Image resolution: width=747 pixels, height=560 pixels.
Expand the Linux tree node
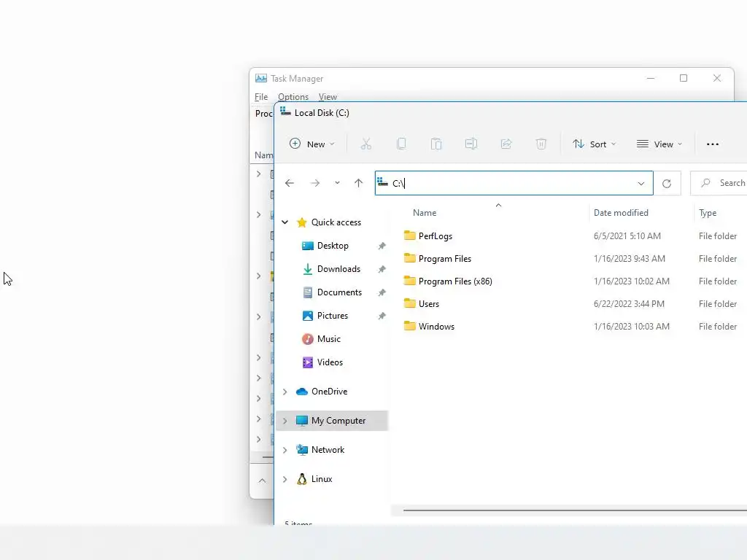click(x=285, y=479)
